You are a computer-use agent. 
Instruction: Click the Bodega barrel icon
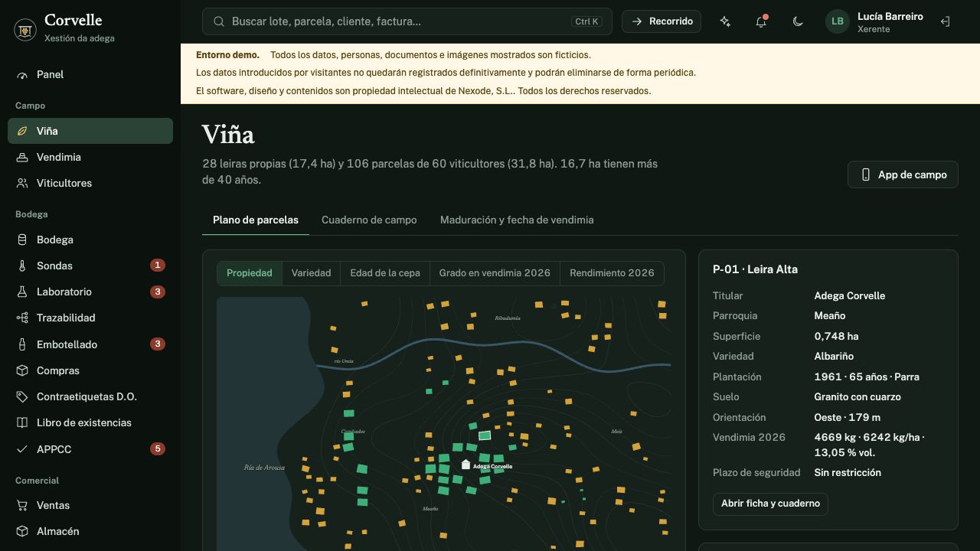pyautogui.click(x=22, y=240)
